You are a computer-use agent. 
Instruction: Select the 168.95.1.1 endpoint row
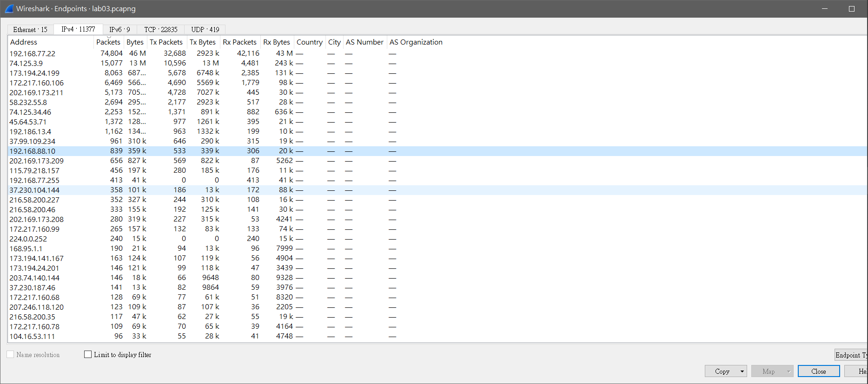tap(437, 248)
